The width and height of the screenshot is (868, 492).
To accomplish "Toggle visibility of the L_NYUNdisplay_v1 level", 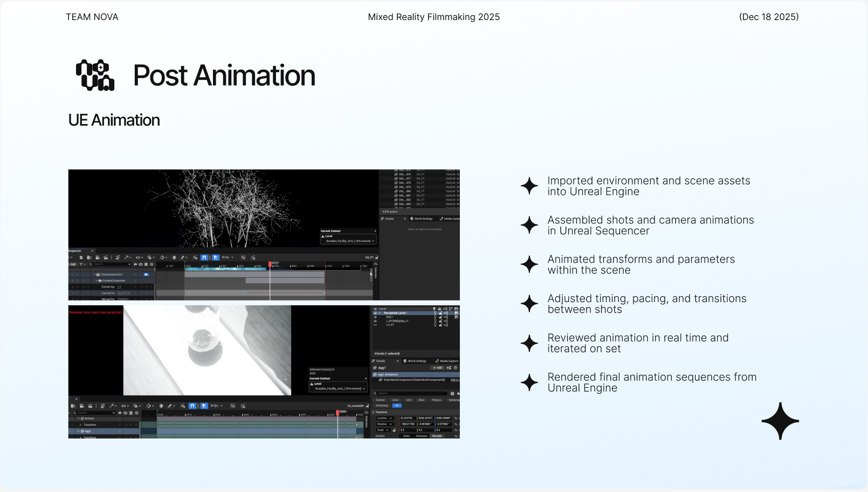I will click(x=375, y=321).
